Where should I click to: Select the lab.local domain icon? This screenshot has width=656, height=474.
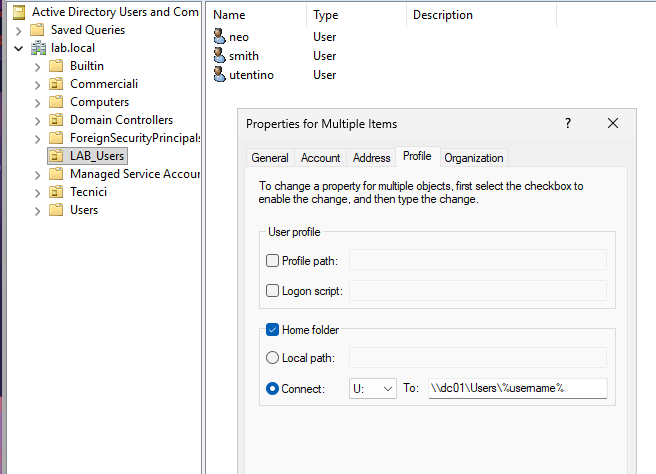tap(38, 47)
